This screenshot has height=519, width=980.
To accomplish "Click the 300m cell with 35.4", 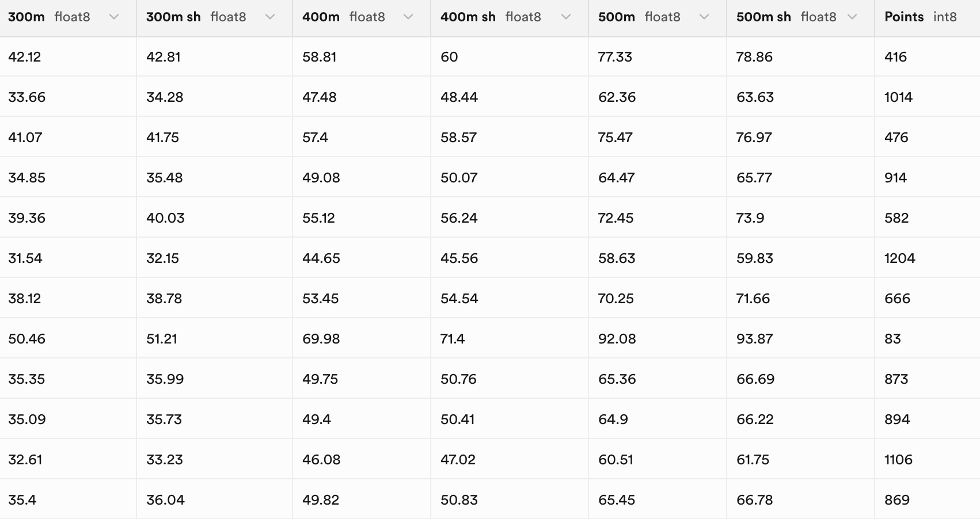I will (x=22, y=500).
